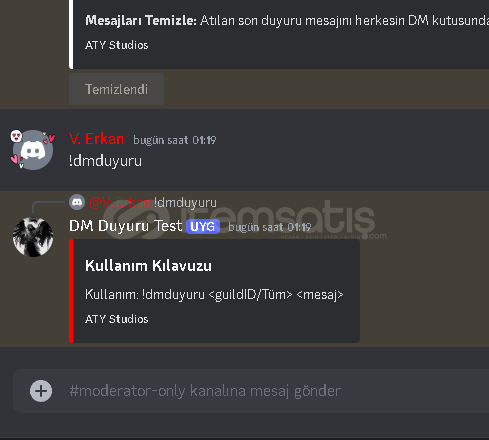Click V. Erkan's Discord avatar
Image resolution: width=489 pixels, height=440 pixels.
point(33,150)
